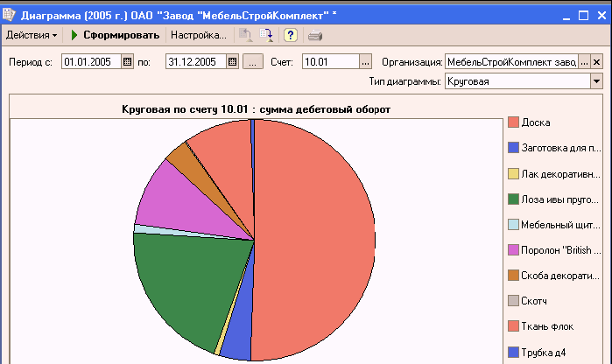The width and height of the screenshot is (612, 364).
Task: Click the help question mark icon
Action: click(291, 35)
